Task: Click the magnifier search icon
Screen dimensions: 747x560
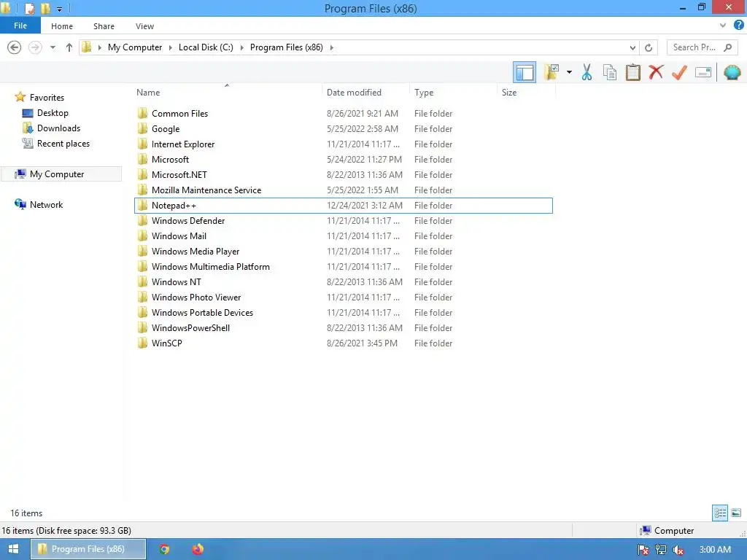Action: click(x=727, y=47)
